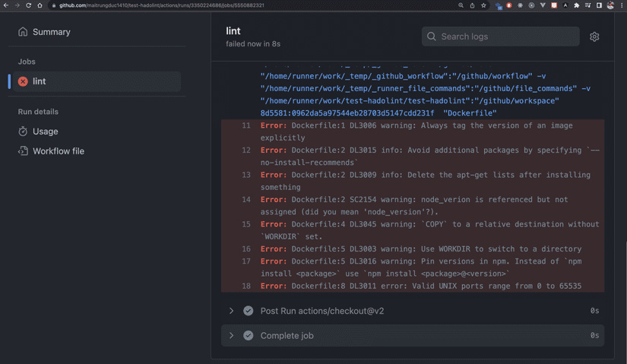Click the 8d5581 image hash Dockerfile line
Viewport: 627px width, 364px height.
click(378, 113)
